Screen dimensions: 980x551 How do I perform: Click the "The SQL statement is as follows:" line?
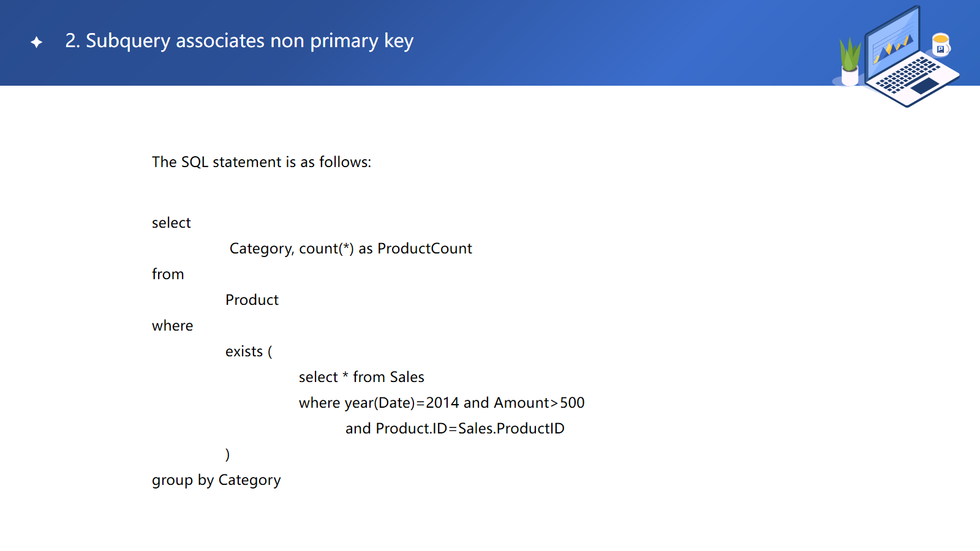(x=262, y=162)
